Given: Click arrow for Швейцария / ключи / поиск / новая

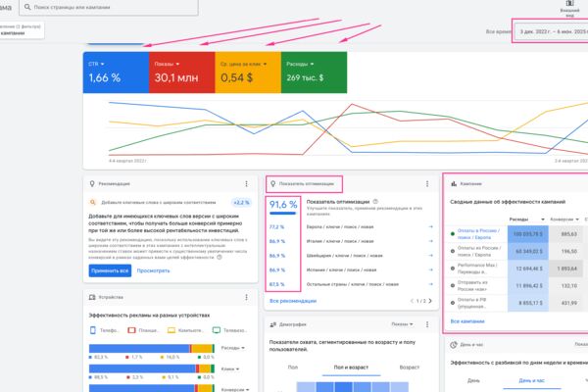Looking at the screenshot, I should (x=430, y=255).
